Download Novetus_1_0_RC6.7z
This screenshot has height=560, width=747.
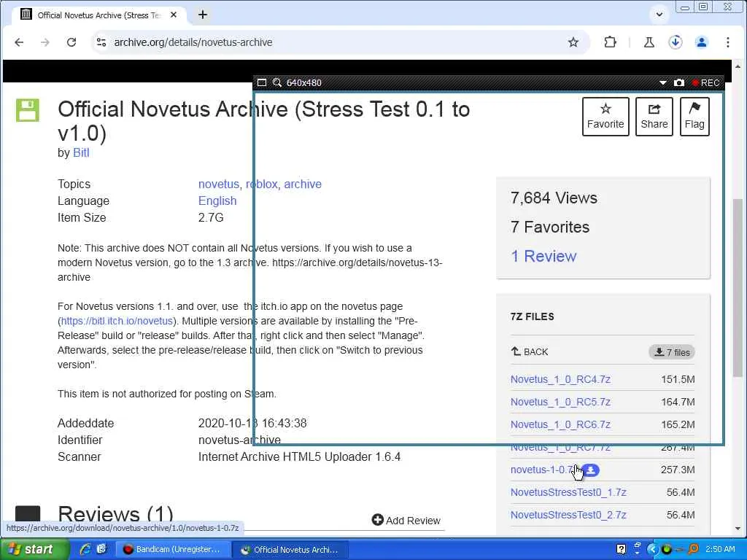pyautogui.click(x=560, y=424)
